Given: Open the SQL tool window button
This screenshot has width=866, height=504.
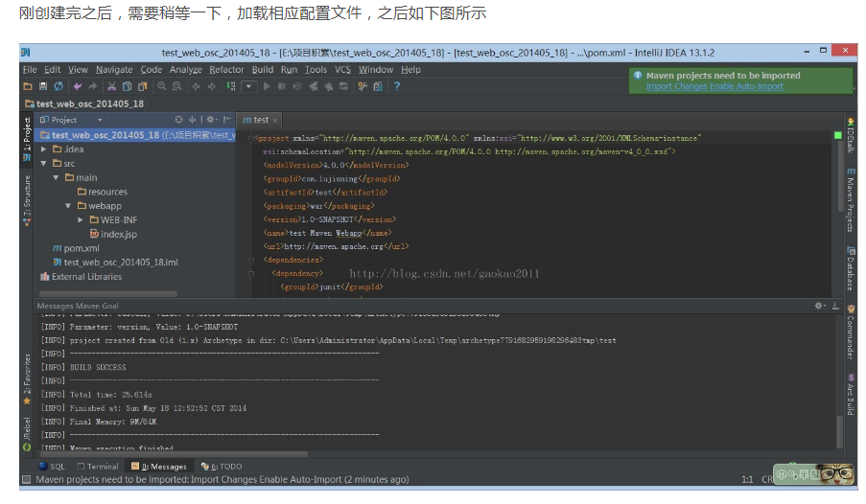Looking at the screenshot, I should point(52,467).
